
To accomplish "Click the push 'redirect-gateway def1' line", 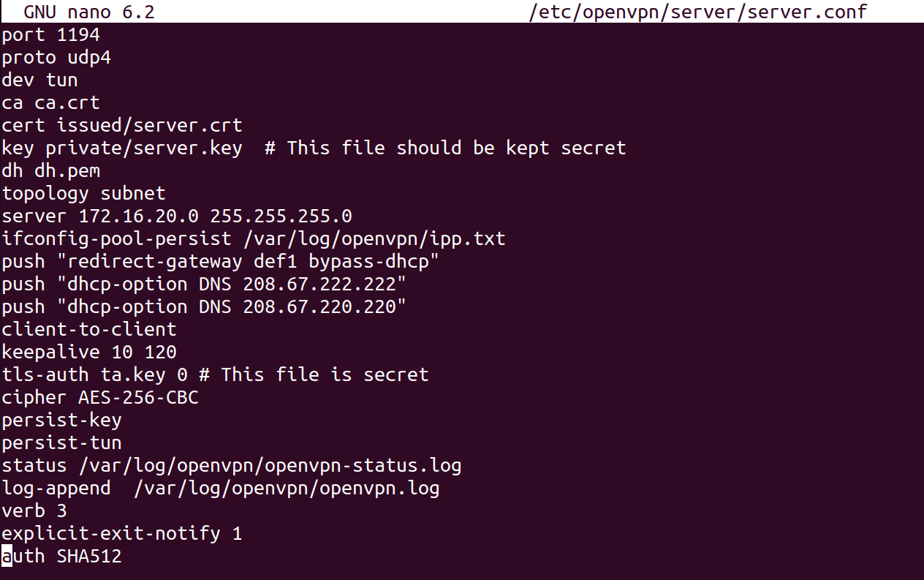I will (219, 261).
